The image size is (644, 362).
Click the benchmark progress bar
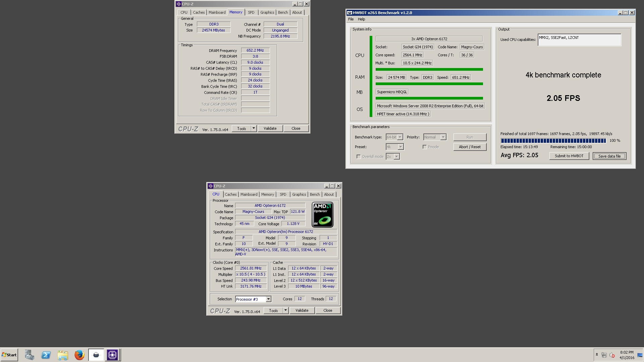[553, 141]
